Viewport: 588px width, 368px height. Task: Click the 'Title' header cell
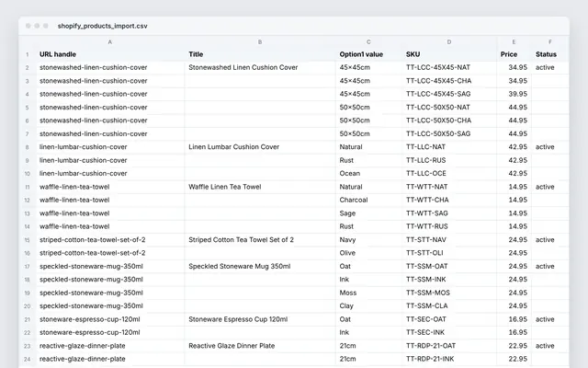coord(260,54)
